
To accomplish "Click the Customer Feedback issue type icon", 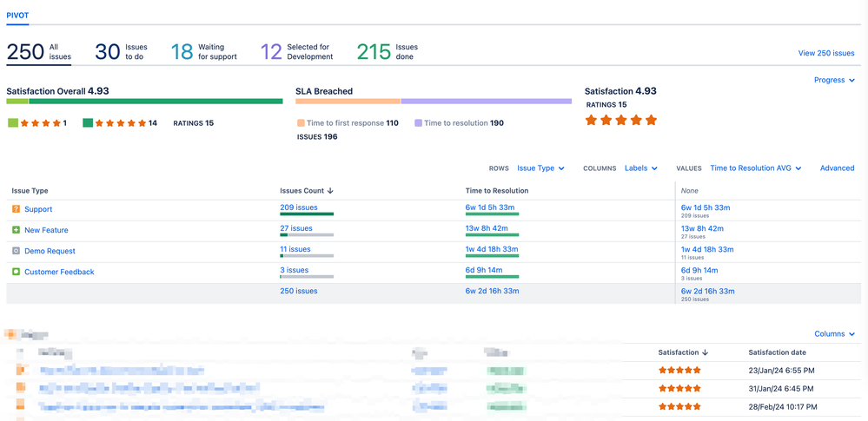I will 16,272.
